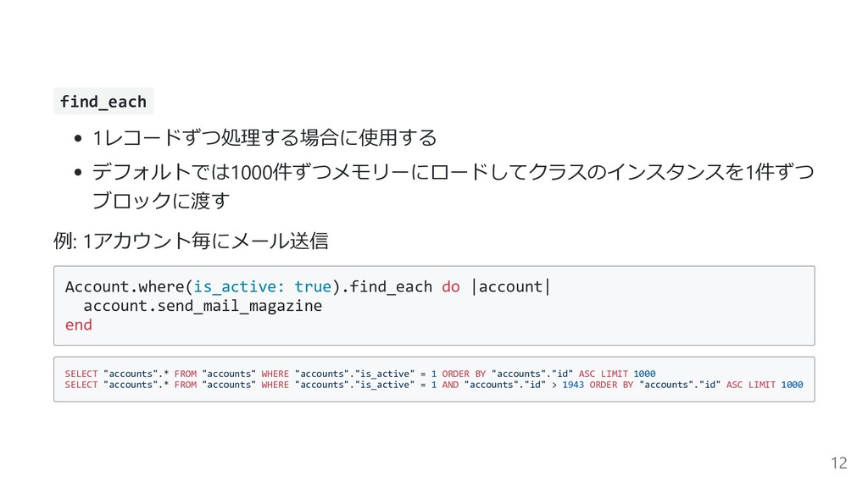Click the |account| block parameter
868x488 pixels.
(x=510, y=286)
